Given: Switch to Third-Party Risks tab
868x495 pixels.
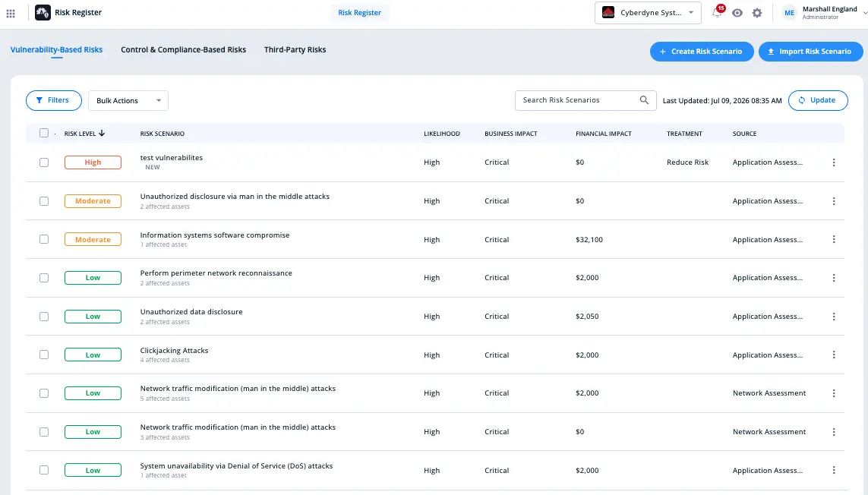Looking at the screenshot, I should tap(295, 50).
